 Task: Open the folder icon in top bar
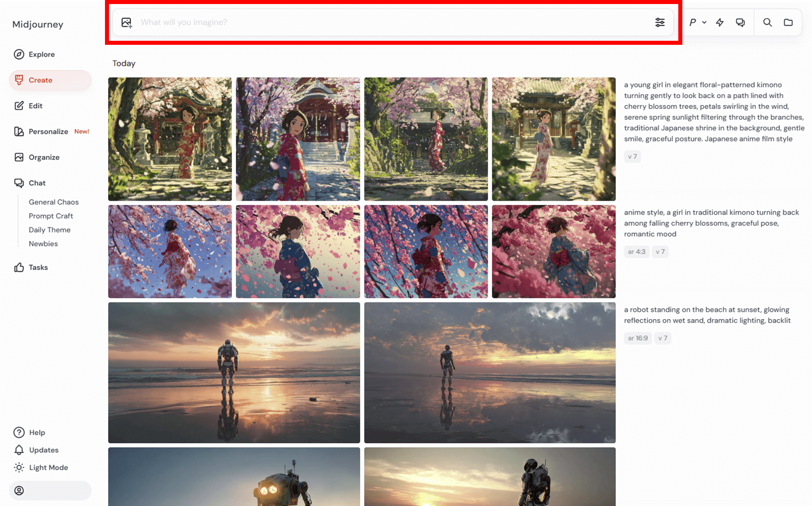click(x=788, y=22)
